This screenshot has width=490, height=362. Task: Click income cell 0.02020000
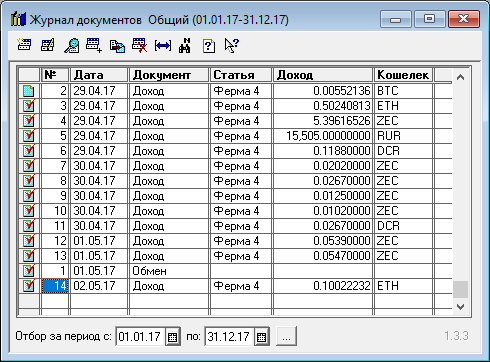coord(323,166)
